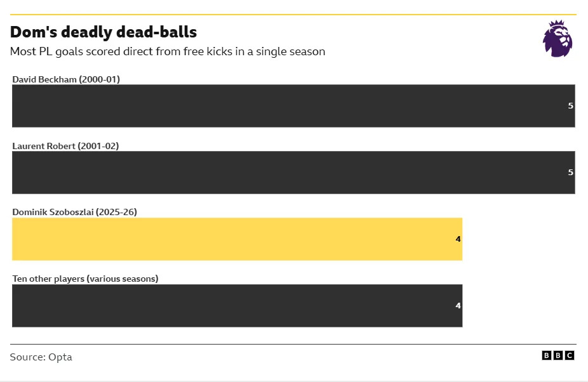Image resolution: width=588 pixels, height=382 pixels.
Task: Click the subtitle about PL free kick goals
Action: (168, 51)
